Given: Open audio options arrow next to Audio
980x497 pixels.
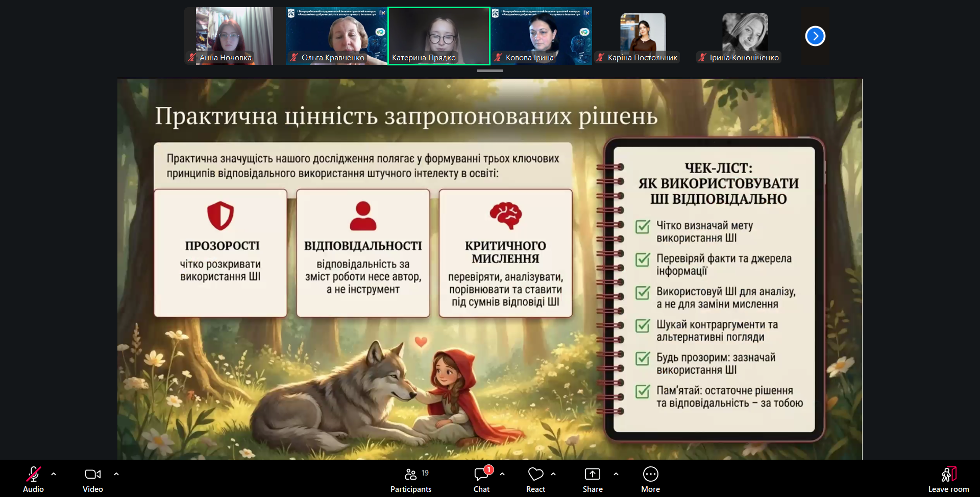Looking at the screenshot, I should click(x=54, y=474).
